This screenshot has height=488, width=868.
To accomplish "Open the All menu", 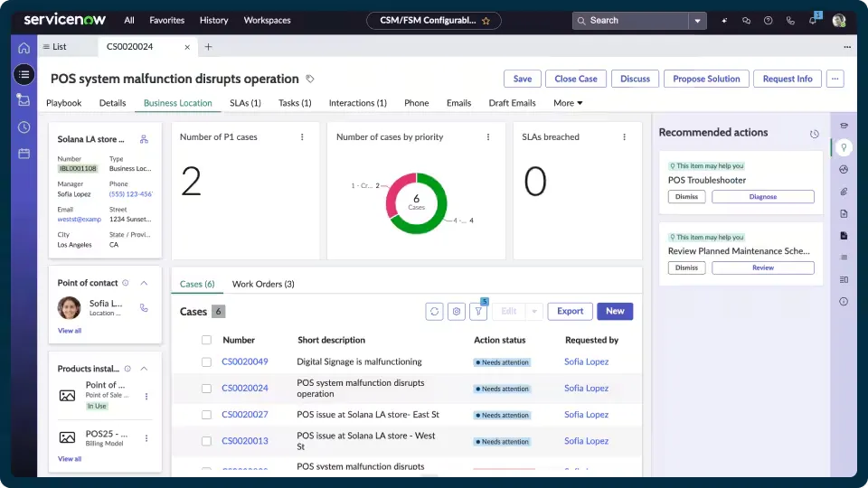I will click(x=129, y=21).
